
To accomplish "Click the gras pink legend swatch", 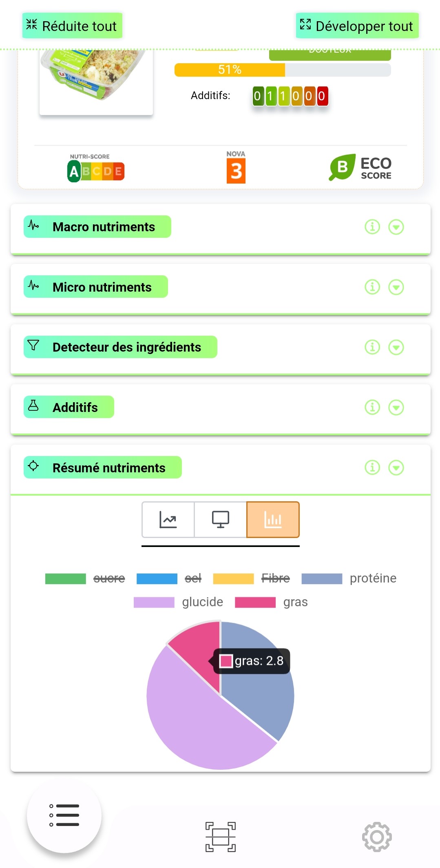I will 255,602.
